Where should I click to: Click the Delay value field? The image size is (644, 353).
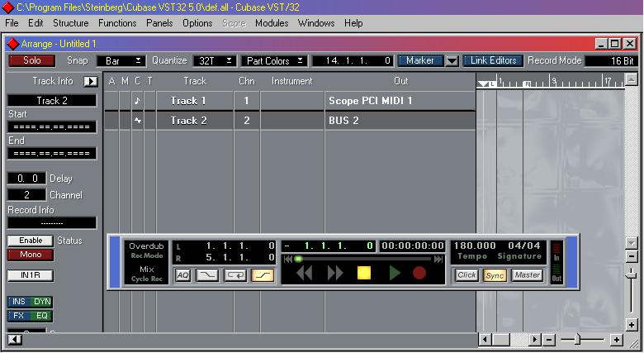coord(26,178)
